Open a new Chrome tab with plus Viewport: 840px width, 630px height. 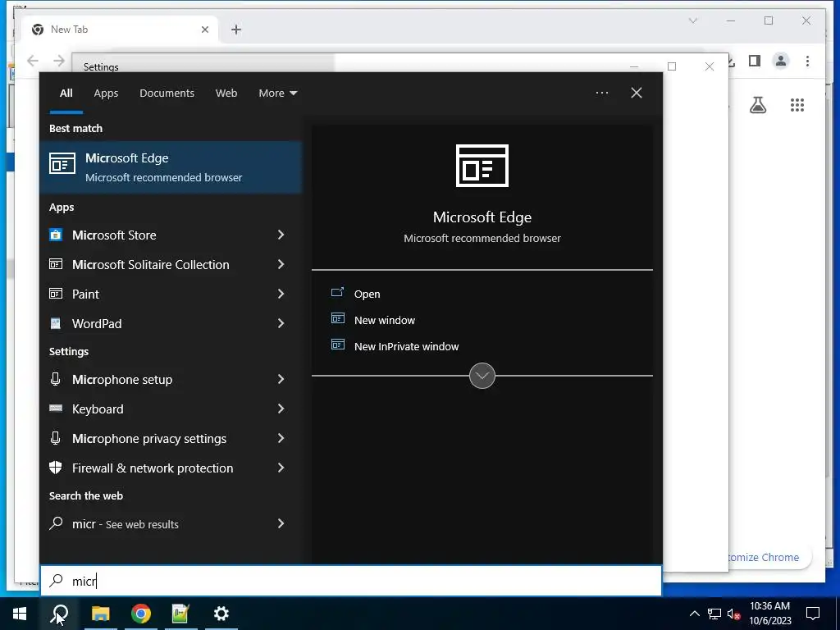(x=236, y=30)
